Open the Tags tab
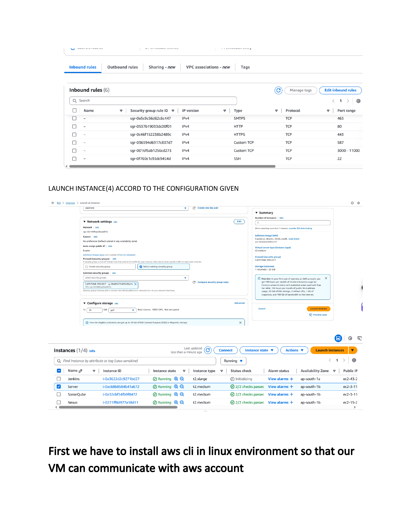 [x=245, y=67]
